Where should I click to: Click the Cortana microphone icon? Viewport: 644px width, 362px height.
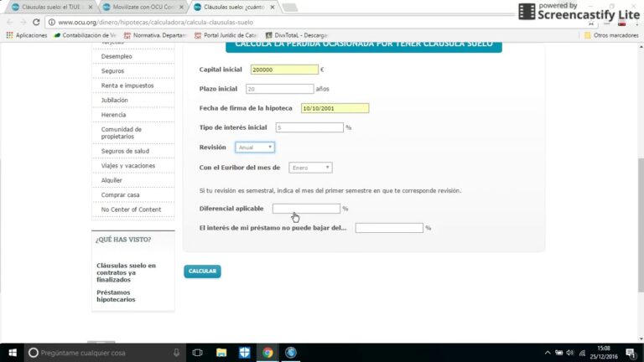(176, 353)
